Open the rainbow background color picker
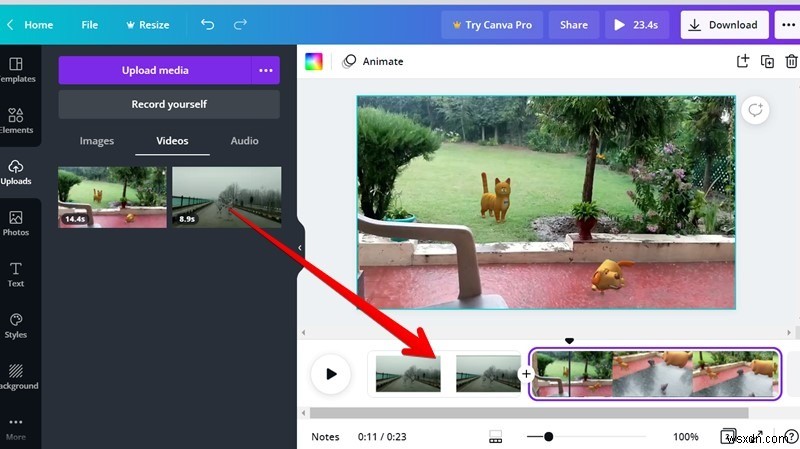800x449 pixels. 314,61
